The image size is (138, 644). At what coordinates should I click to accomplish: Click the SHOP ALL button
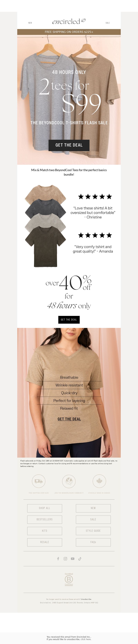tap(45, 508)
